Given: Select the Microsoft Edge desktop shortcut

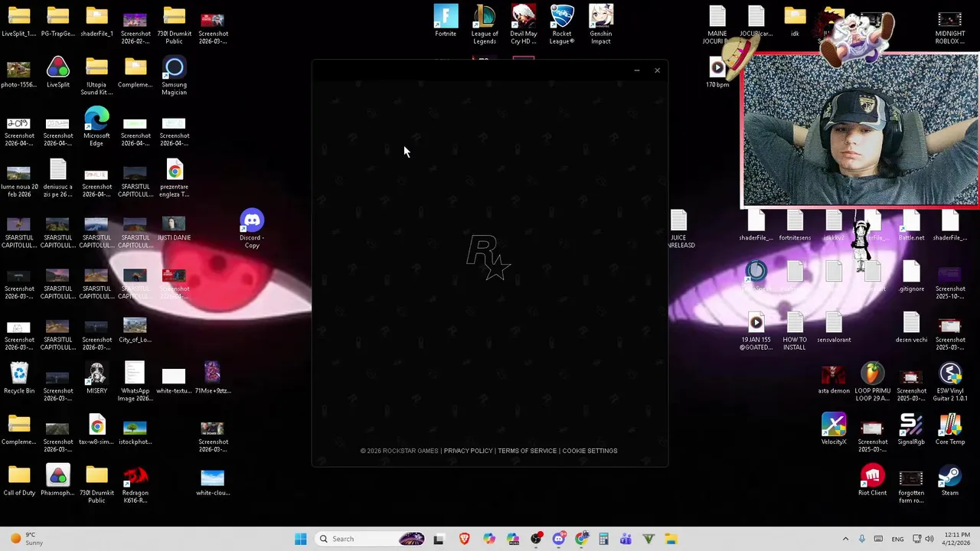Looking at the screenshot, I should pyautogui.click(x=96, y=127).
